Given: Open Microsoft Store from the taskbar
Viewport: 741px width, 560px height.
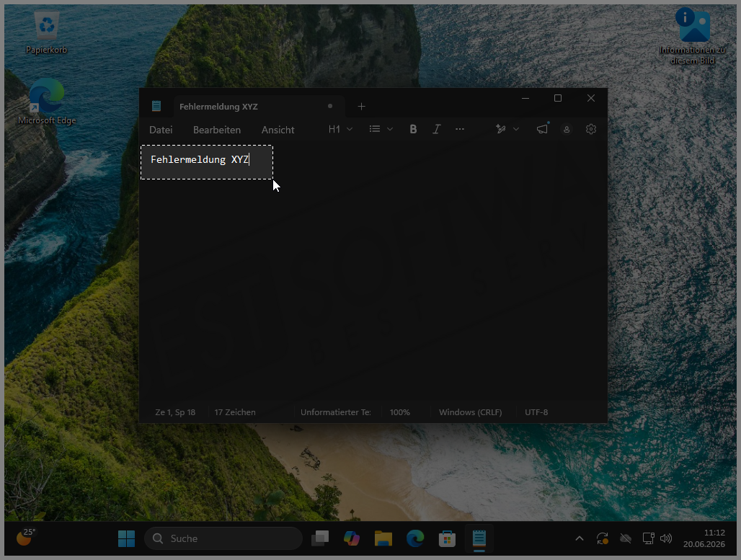Looking at the screenshot, I should tap(447, 538).
